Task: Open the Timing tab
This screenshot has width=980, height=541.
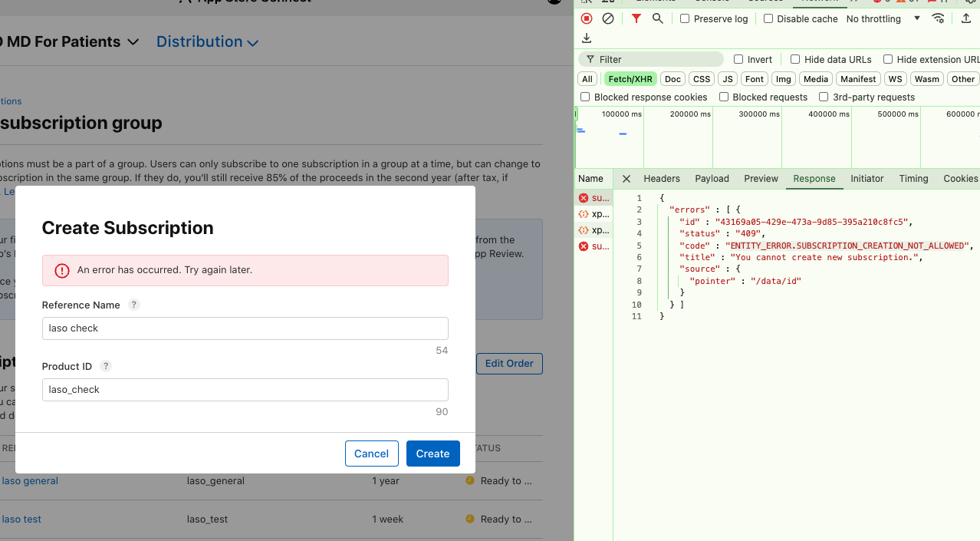Action: pos(913,179)
